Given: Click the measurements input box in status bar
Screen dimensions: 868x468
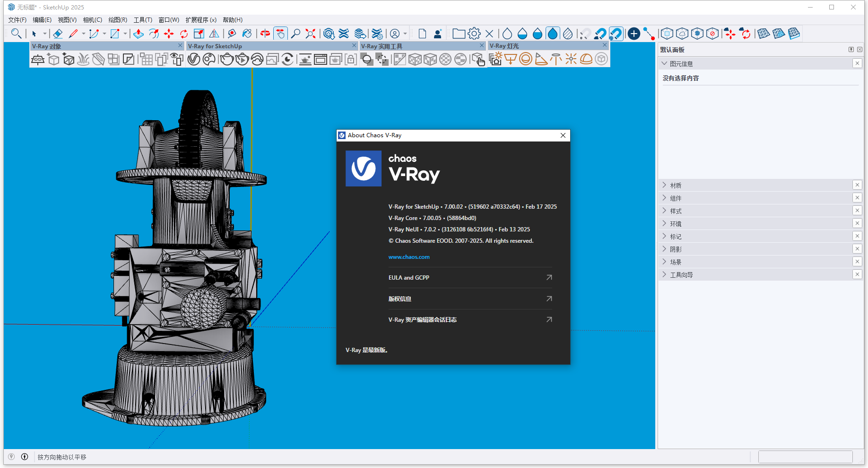Looking at the screenshot, I should [805, 457].
